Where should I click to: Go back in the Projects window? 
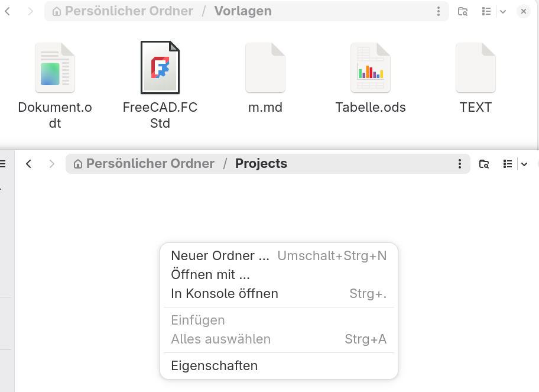[28, 164]
